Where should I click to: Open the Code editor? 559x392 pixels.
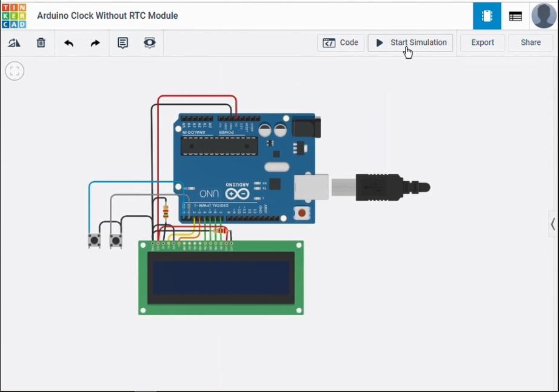[x=341, y=43]
